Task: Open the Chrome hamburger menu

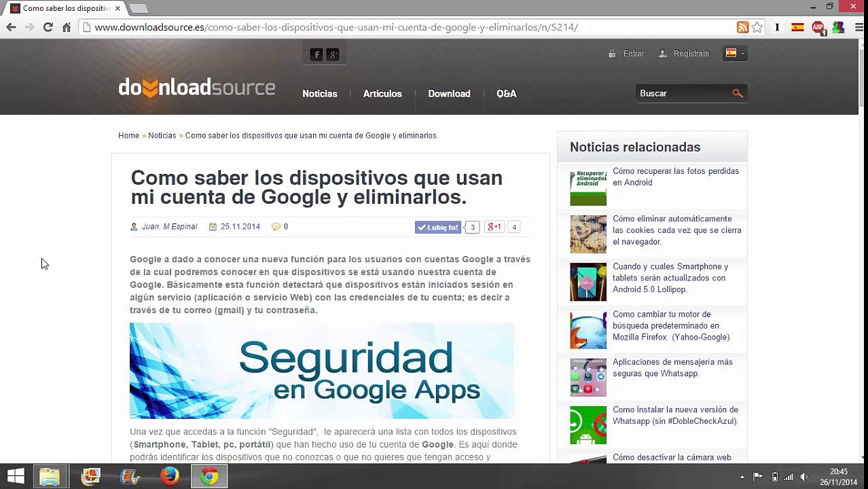Action: [x=859, y=27]
